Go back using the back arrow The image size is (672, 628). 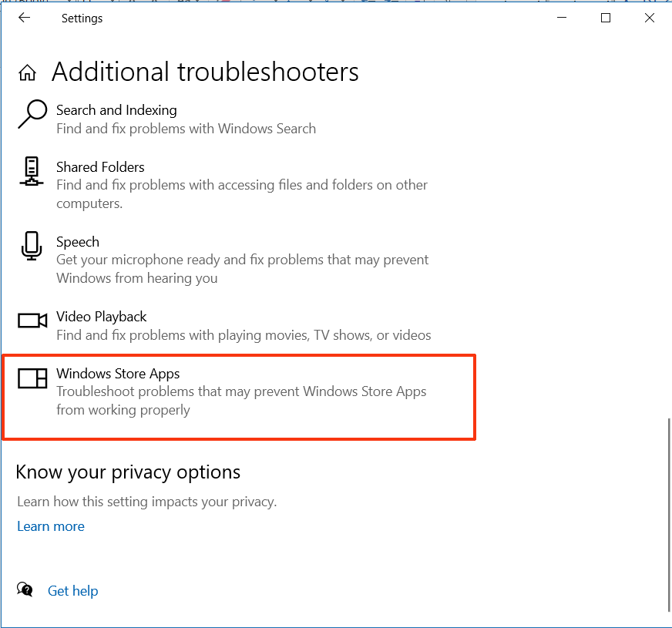pyautogui.click(x=25, y=18)
